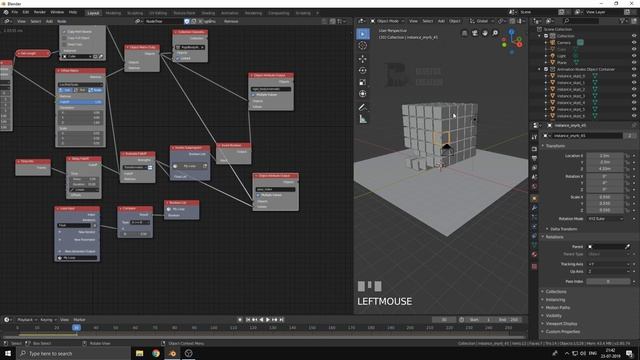This screenshot has width=640, height=360.
Task: Collapse the Transform panel
Action: click(555, 146)
